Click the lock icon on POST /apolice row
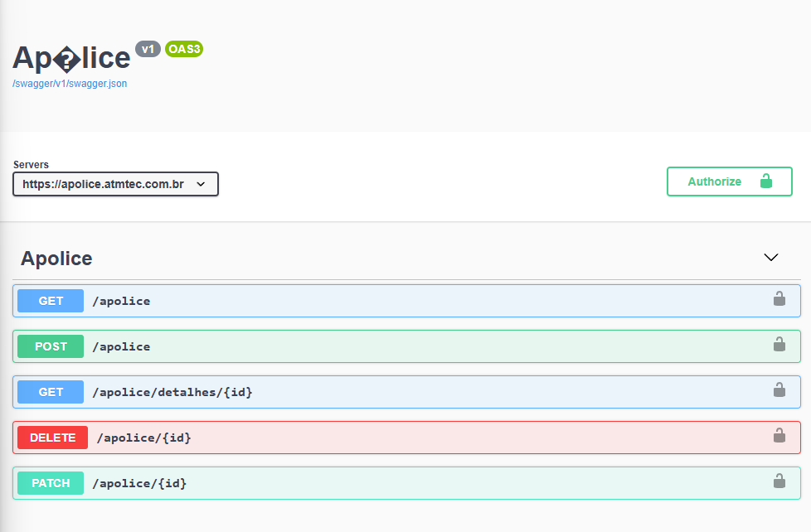The height and width of the screenshot is (532, 811). click(x=779, y=345)
